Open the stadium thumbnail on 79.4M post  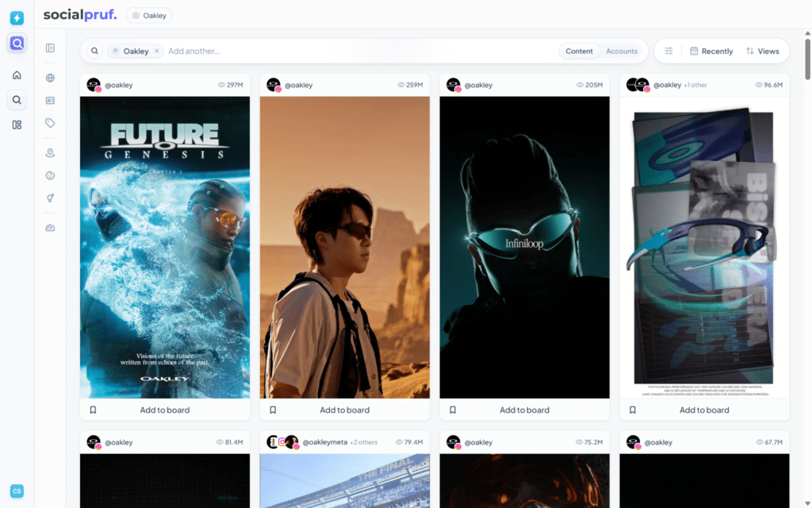click(344, 480)
